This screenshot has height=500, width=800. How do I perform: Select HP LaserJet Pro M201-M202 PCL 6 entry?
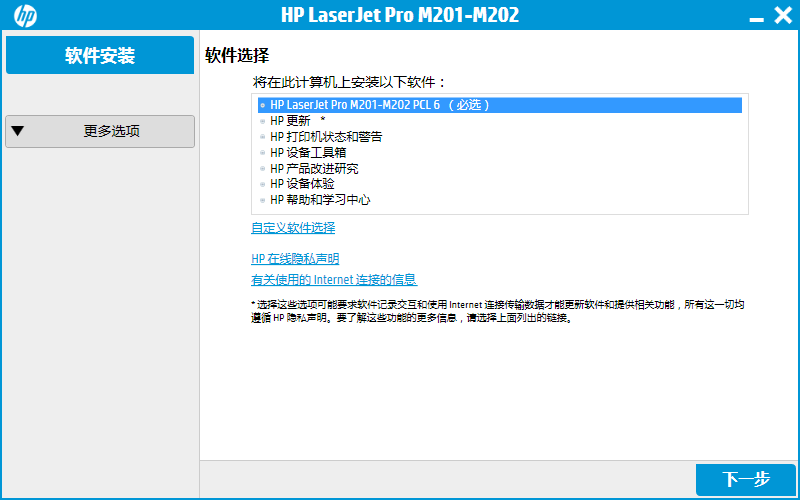378,104
